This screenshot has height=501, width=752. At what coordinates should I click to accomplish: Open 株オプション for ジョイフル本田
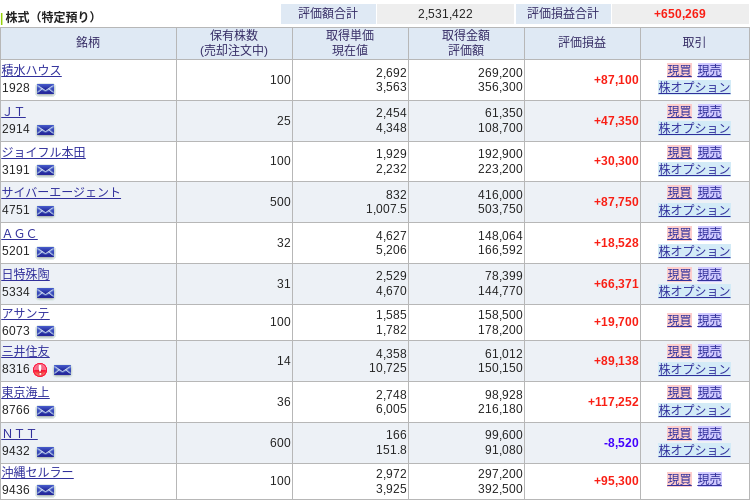pos(694,169)
